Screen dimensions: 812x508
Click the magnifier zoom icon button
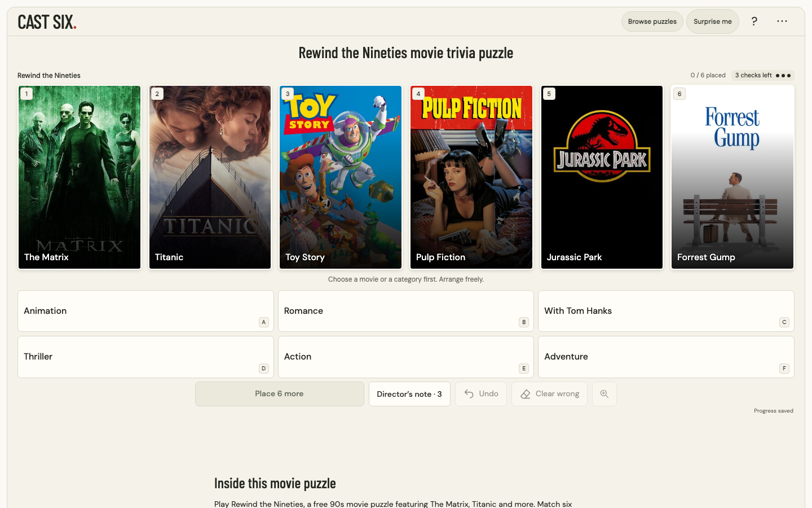tap(604, 394)
